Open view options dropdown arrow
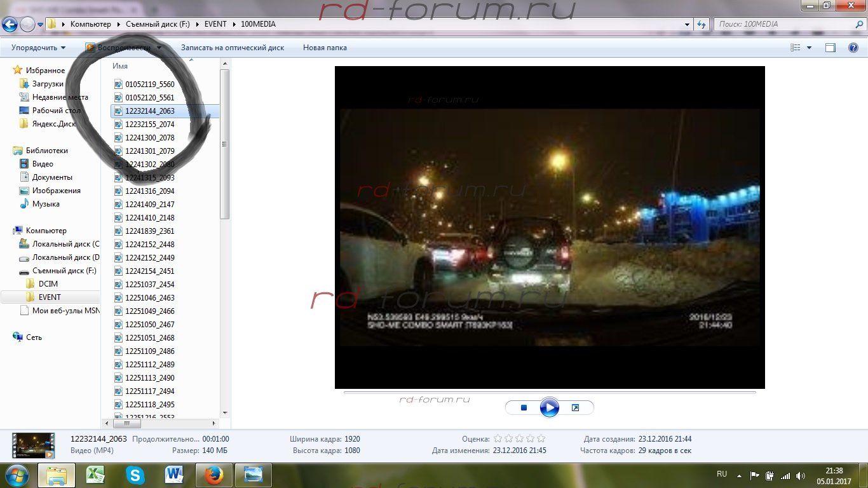The image size is (868, 488). [x=809, y=48]
